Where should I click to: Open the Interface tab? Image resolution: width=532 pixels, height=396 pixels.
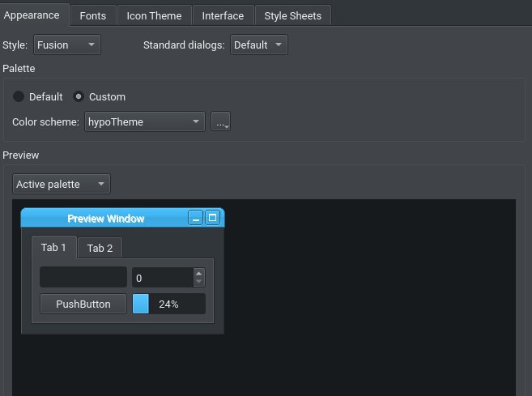point(223,15)
